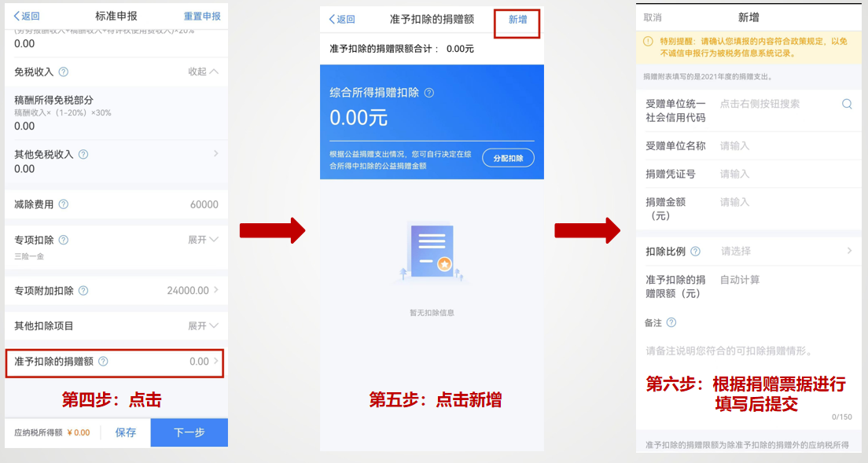Expand the 其他扣除项目 section

coord(203,325)
